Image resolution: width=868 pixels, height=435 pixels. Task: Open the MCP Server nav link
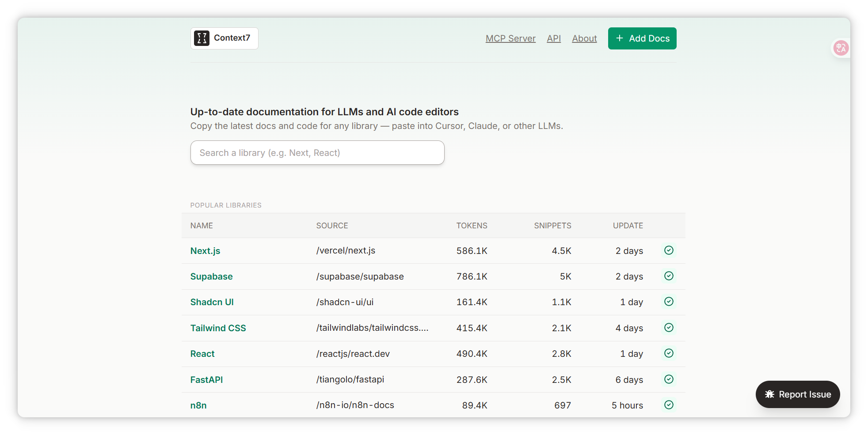coord(510,38)
